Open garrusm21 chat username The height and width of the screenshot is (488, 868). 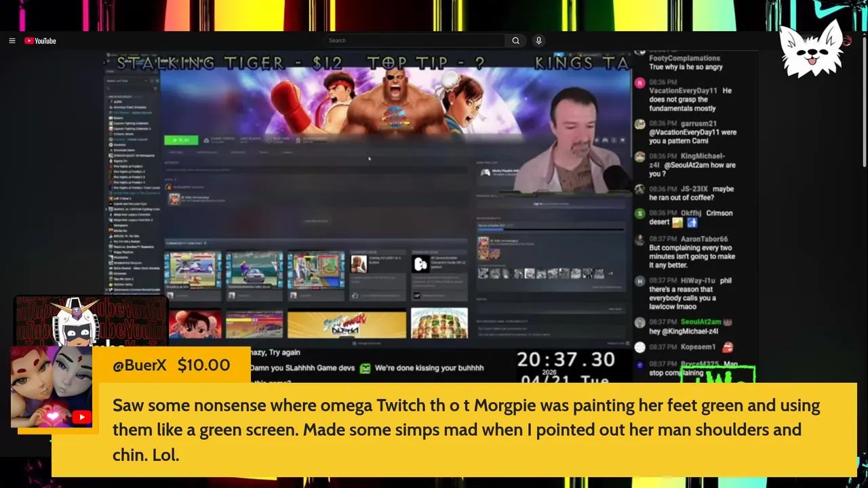coord(699,124)
